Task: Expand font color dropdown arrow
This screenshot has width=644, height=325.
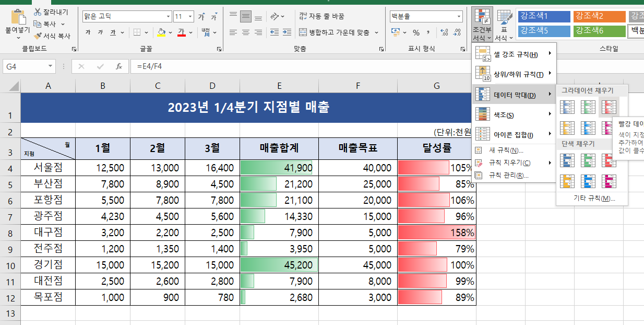Action: coord(190,32)
